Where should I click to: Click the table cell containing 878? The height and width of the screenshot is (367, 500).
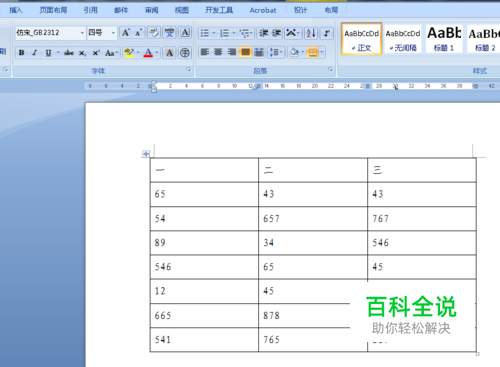313,315
